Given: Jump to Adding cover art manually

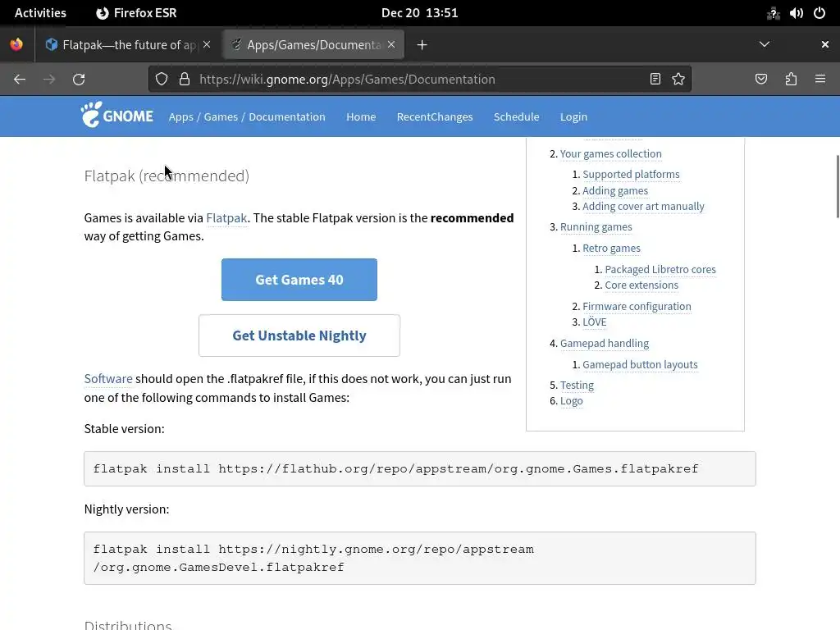Looking at the screenshot, I should point(643,206).
